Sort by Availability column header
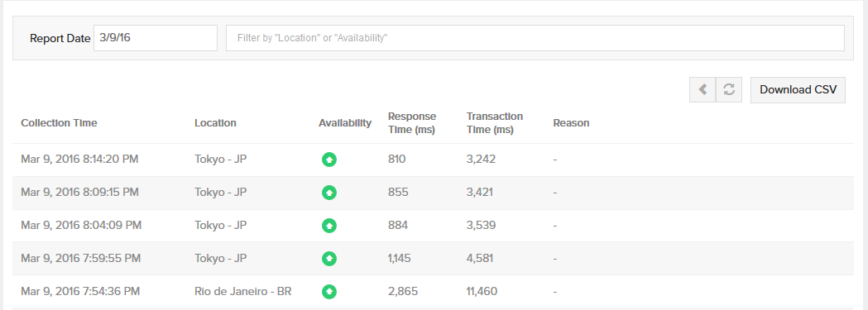The image size is (868, 310). [345, 123]
